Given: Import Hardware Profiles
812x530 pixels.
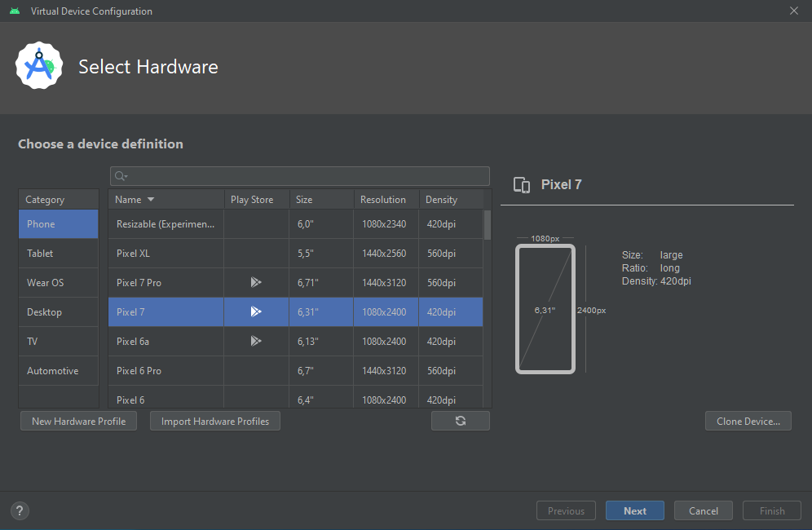Looking at the screenshot, I should [x=214, y=421].
